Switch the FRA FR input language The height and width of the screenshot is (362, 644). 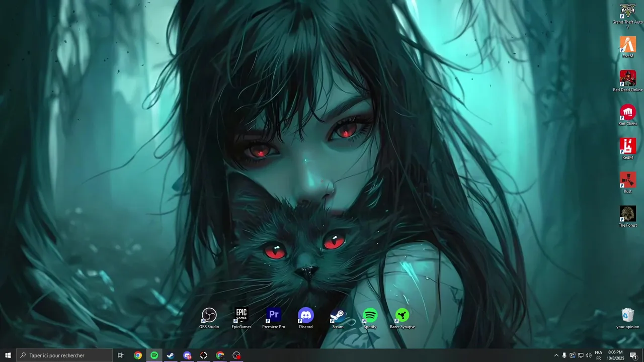tap(598, 355)
